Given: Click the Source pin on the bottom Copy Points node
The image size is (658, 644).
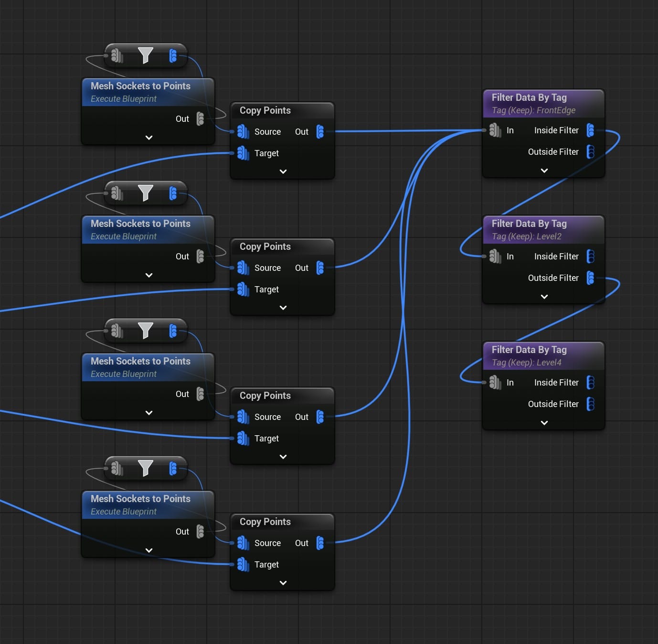Looking at the screenshot, I should tap(243, 543).
